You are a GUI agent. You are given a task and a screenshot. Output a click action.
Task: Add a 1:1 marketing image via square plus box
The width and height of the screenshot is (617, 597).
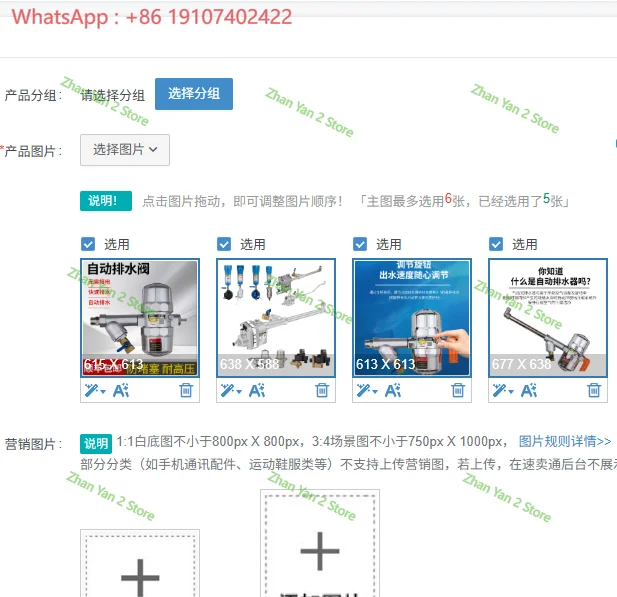pos(140,564)
